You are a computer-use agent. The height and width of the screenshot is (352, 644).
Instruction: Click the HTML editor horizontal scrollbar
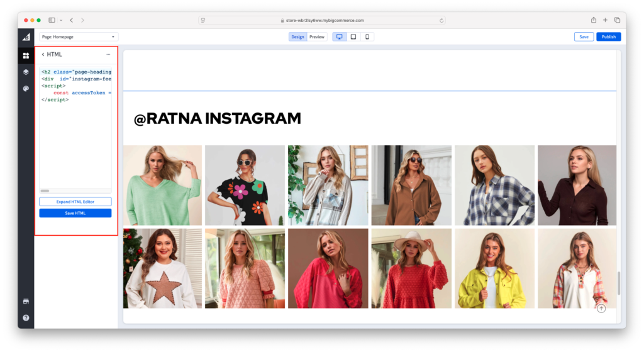45,190
